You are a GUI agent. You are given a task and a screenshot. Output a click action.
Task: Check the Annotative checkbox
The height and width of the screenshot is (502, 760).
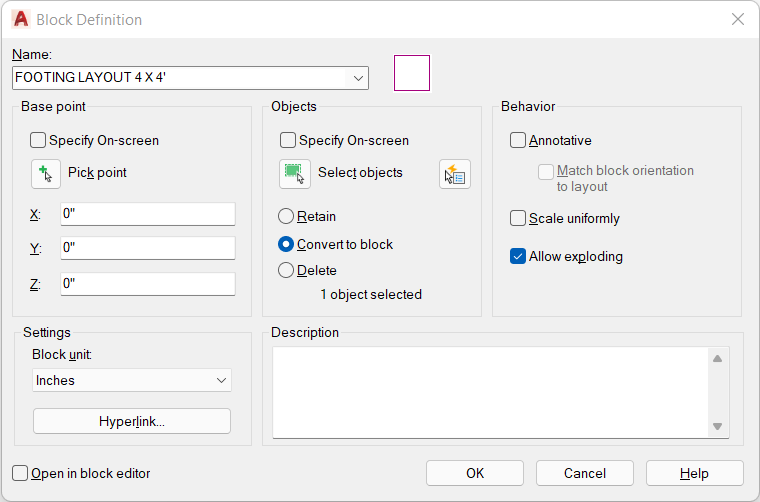[x=518, y=141]
